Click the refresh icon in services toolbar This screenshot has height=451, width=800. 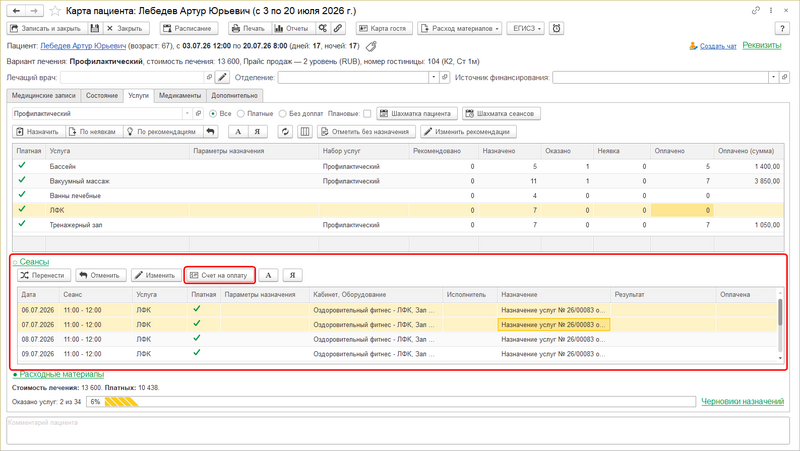[285, 132]
